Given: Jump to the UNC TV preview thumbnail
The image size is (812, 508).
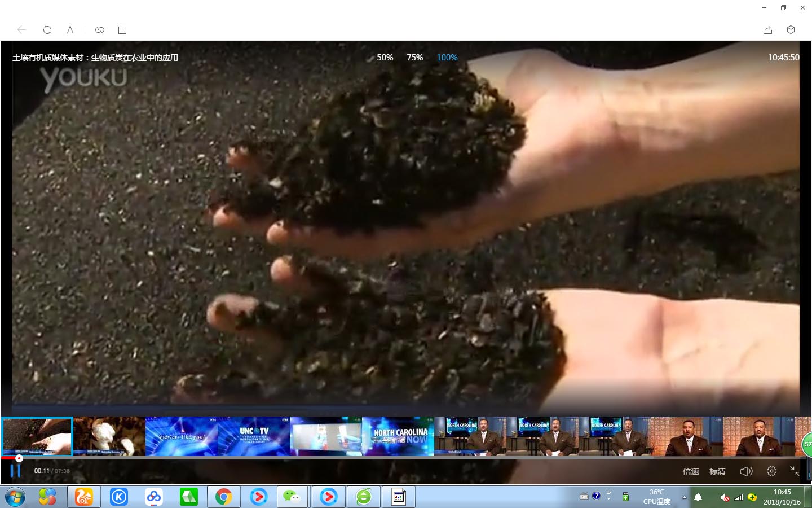Looking at the screenshot, I should point(254,436).
